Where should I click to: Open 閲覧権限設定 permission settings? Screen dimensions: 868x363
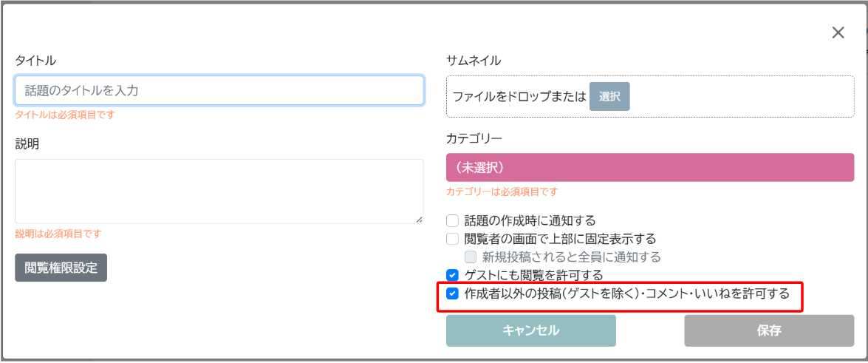[x=61, y=268]
